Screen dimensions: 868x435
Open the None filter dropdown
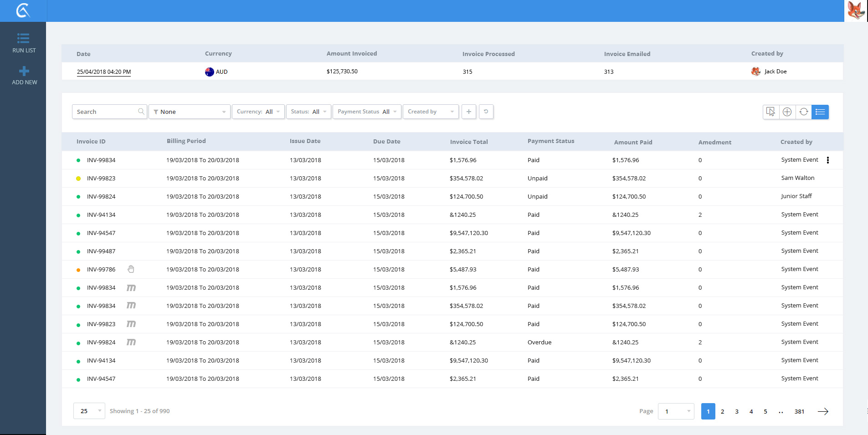tap(190, 112)
